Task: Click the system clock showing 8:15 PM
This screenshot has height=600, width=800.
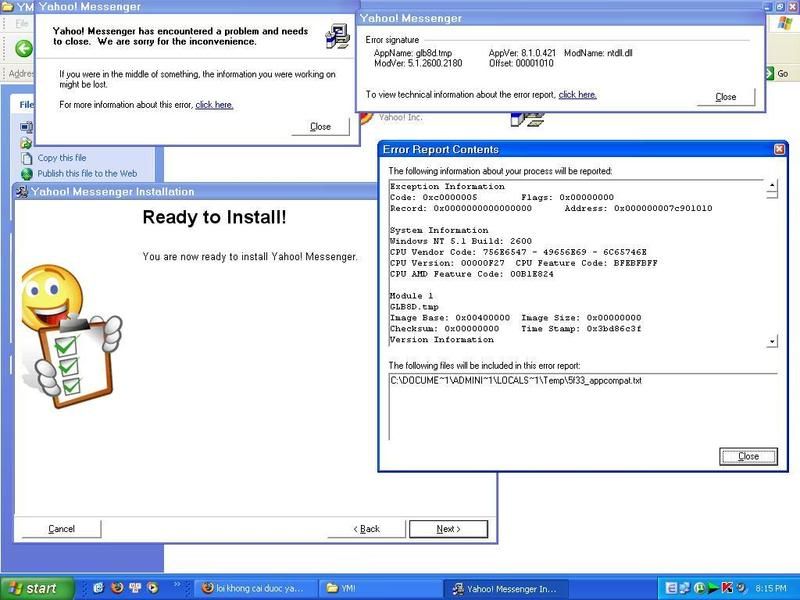Action: (771, 588)
